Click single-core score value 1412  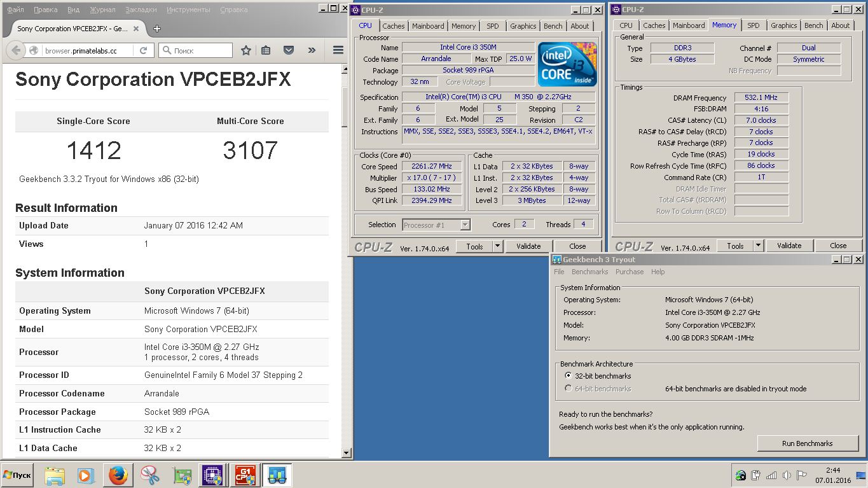93,151
